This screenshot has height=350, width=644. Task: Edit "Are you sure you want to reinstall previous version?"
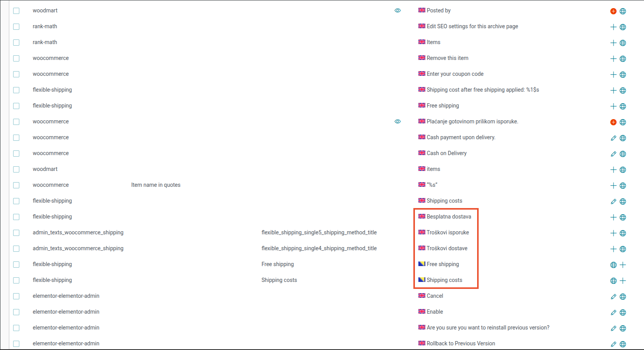613,328
